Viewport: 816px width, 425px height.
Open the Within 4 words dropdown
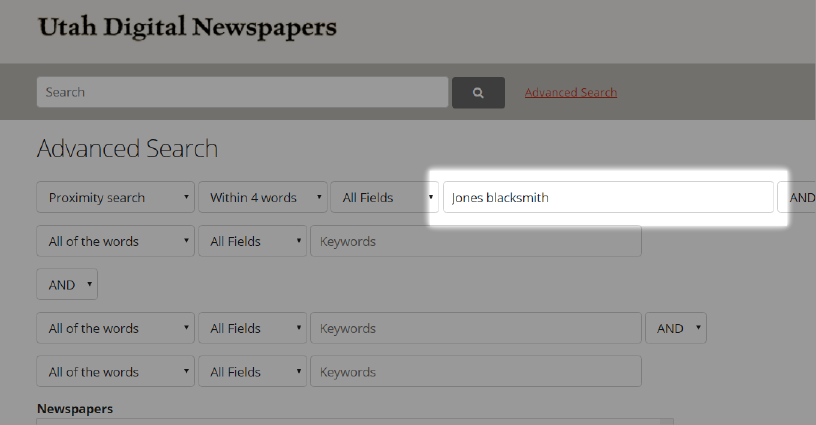click(263, 197)
